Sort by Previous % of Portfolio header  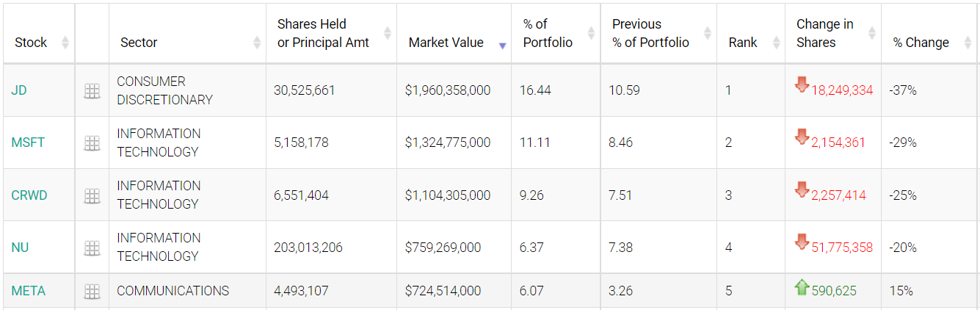[x=708, y=34]
